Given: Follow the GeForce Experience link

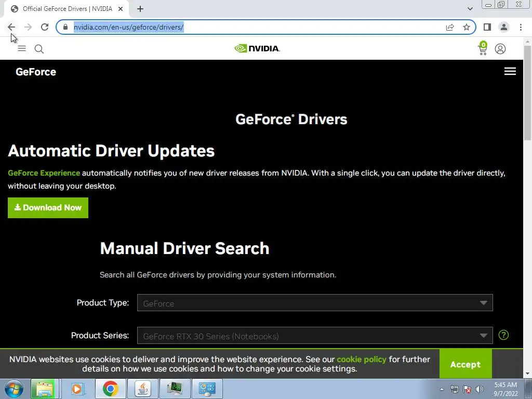Looking at the screenshot, I should pyautogui.click(x=44, y=173).
